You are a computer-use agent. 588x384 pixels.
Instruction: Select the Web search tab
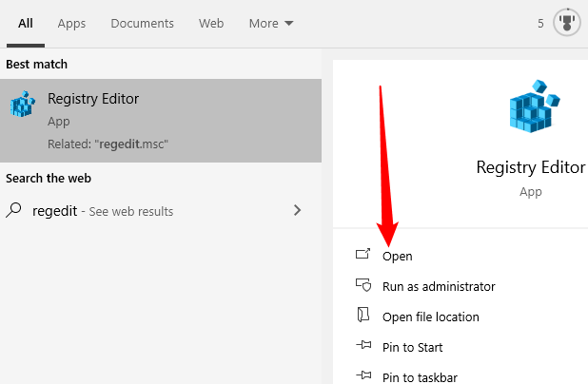(211, 23)
